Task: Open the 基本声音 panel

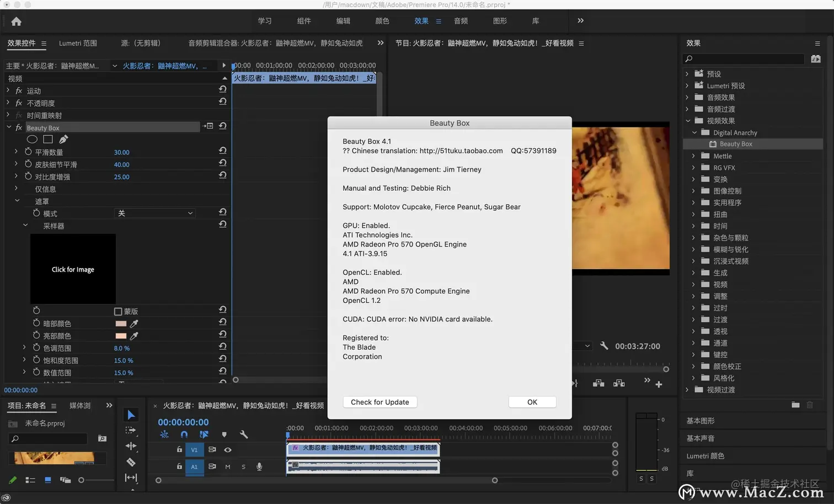Action: coord(701,438)
